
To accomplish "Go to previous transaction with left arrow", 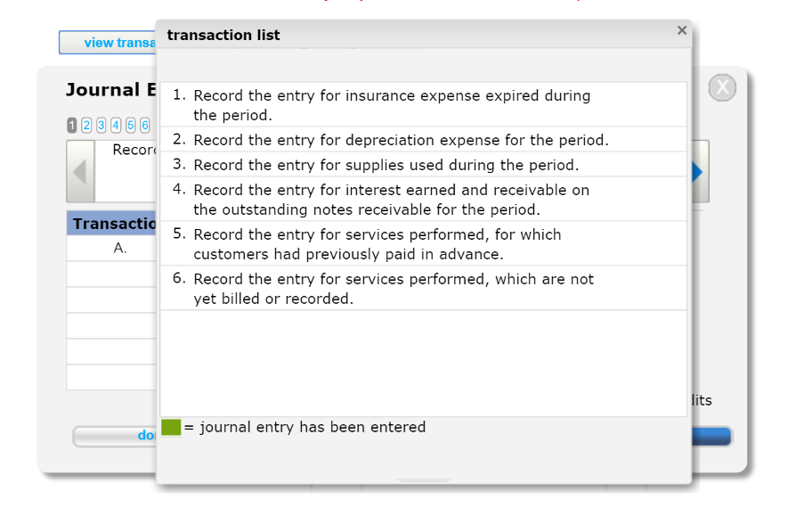I will (x=80, y=172).
